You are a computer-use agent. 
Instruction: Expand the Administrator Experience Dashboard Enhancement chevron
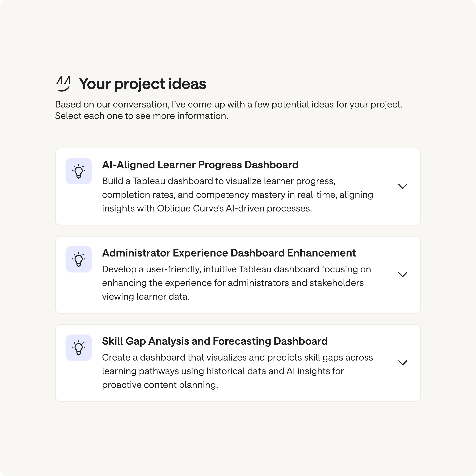(403, 274)
